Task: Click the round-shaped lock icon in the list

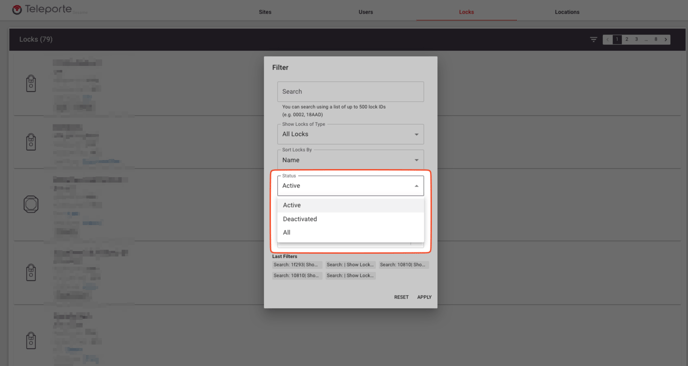Action: (x=31, y=204)
